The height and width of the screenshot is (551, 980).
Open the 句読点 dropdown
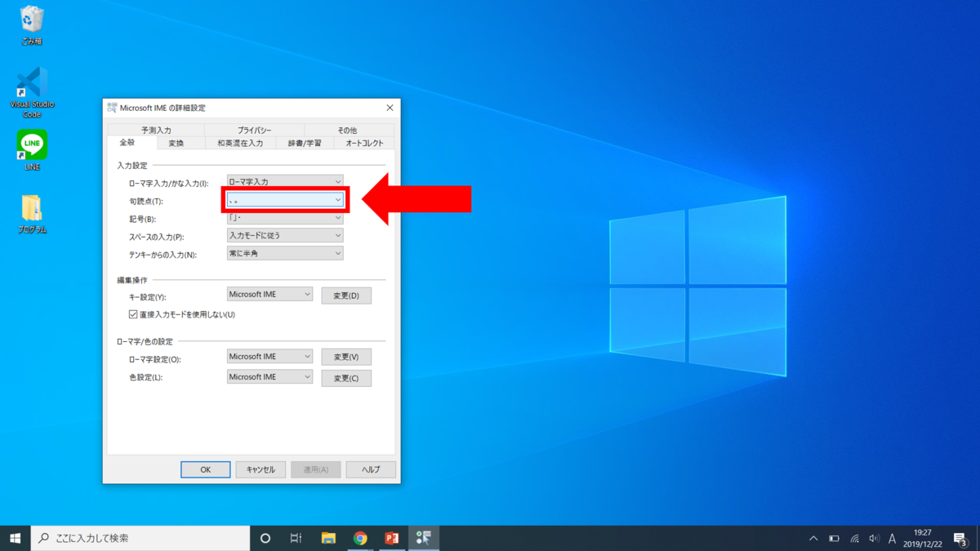pyautogui.click(x=285, y=200)
